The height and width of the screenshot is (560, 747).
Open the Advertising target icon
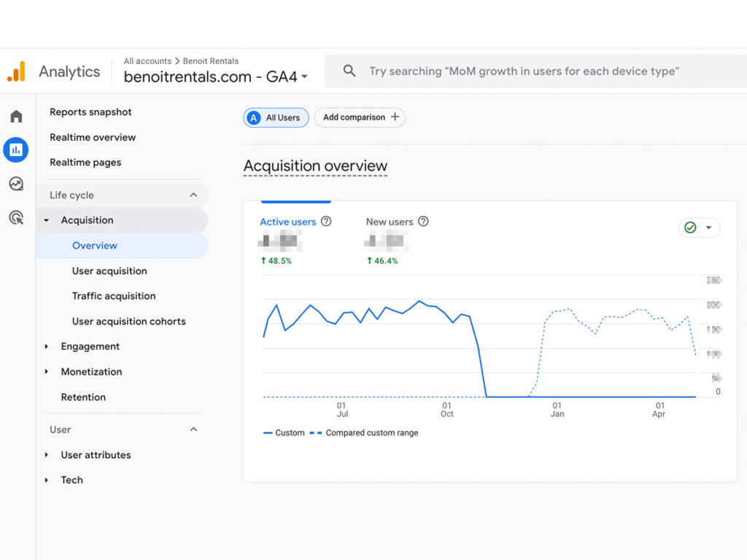[16, 217]
